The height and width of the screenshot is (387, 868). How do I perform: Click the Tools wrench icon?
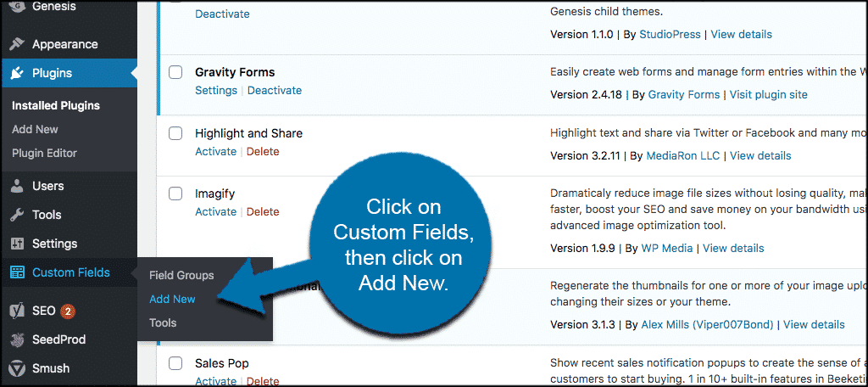tap(18, 215)
